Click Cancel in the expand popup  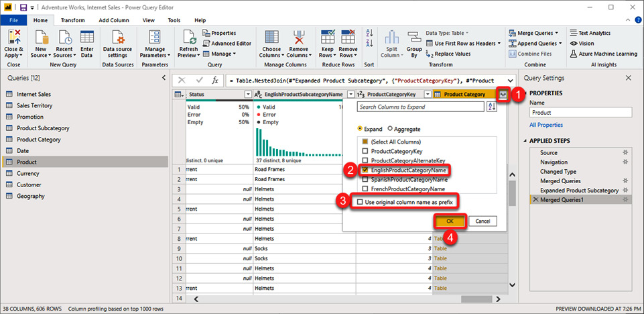[x=482, y=221]
